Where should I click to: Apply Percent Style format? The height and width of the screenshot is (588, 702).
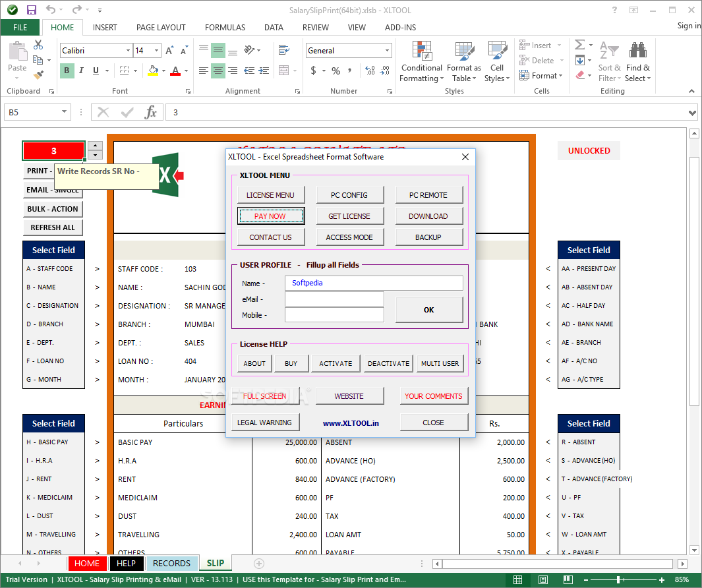(336, 71)
